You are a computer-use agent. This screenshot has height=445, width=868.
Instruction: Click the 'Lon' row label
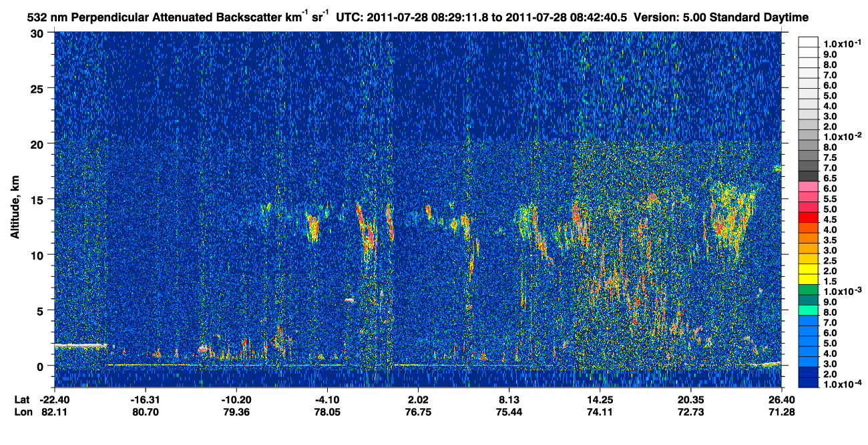pyautogui.click(x=23, y=412)
